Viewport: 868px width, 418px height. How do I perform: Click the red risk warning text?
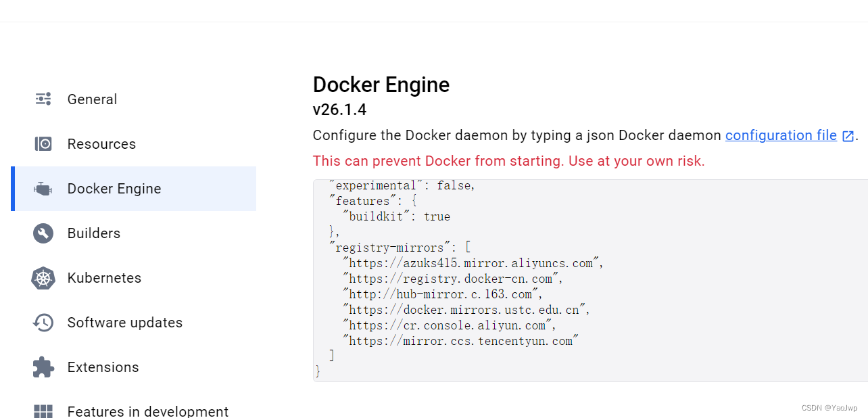pyautogui.click(x=508, y=161)
